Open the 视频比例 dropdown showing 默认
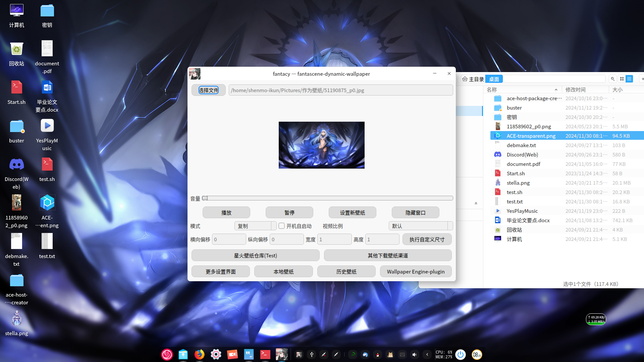Viewport: 644px width, 362px height. tap(421, 226)
